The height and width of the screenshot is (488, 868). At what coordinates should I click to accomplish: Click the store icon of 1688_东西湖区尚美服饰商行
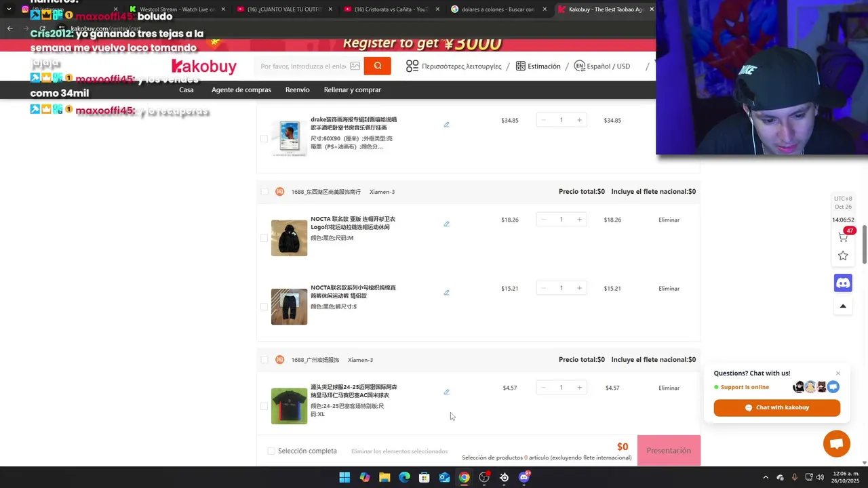click(x=279, y=192)
